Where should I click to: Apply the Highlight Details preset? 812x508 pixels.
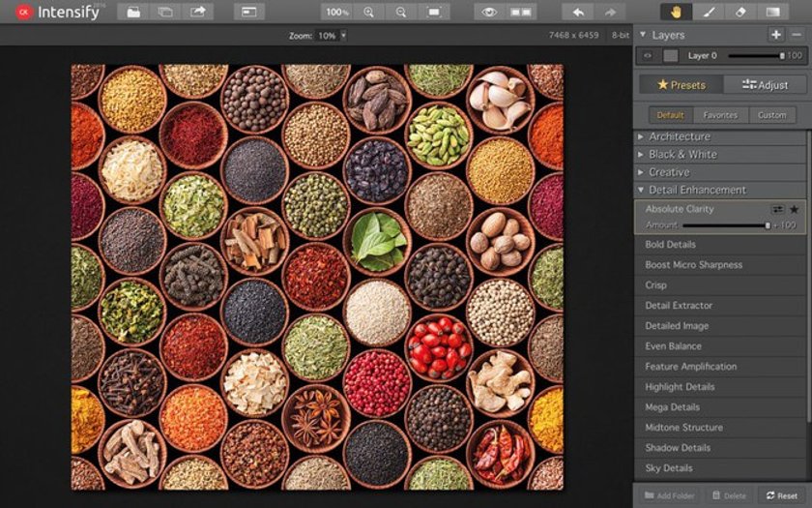click(720, 387)
